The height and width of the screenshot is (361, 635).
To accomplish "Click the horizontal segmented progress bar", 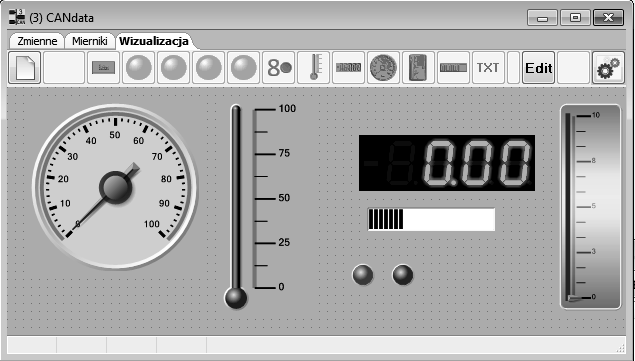I will point(431,220).
